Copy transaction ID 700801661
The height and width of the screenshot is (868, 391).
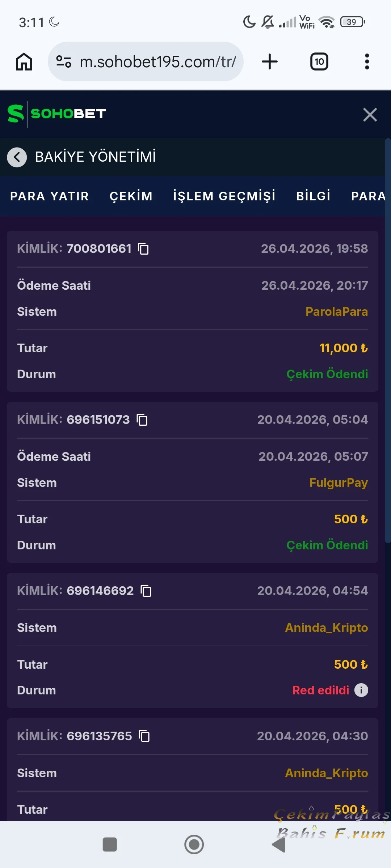point(144,249)
